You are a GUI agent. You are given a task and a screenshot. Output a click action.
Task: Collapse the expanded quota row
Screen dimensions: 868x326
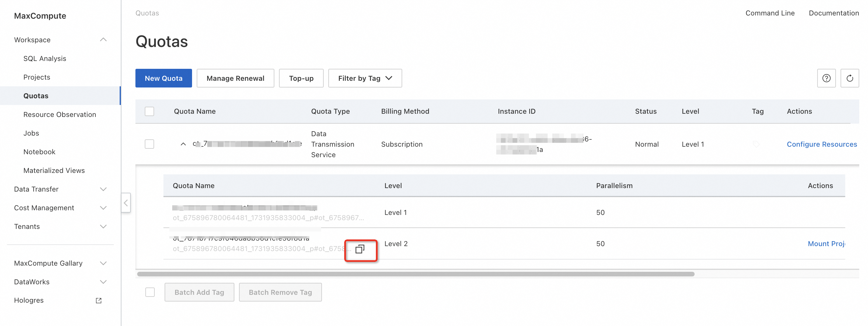pyautogui.click(x=183, y=144)
